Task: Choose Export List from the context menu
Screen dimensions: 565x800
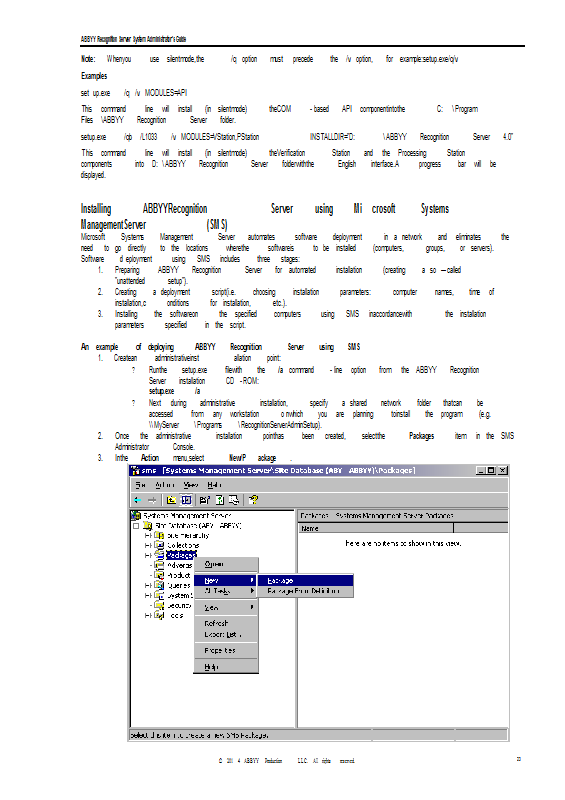Action: [x=226, y=635]
